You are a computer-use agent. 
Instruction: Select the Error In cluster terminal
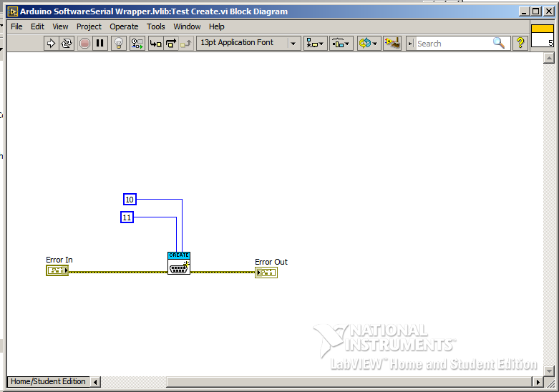57,270
